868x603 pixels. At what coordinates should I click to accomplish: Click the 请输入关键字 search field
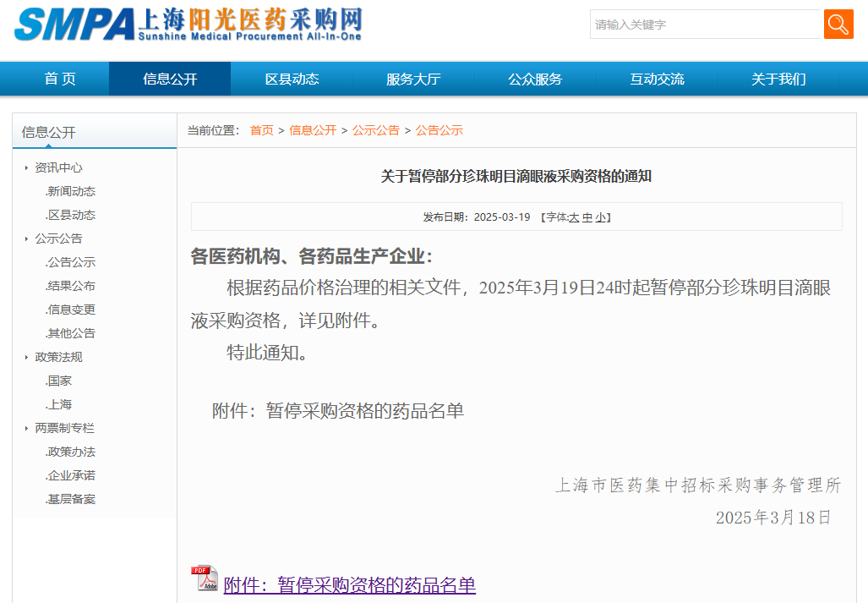pyautogui.click(x=704, y=25)
